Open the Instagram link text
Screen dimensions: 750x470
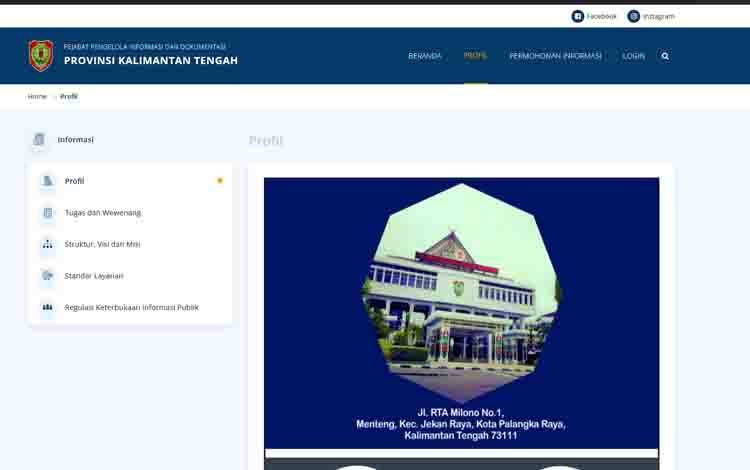(x=659, y=16)
